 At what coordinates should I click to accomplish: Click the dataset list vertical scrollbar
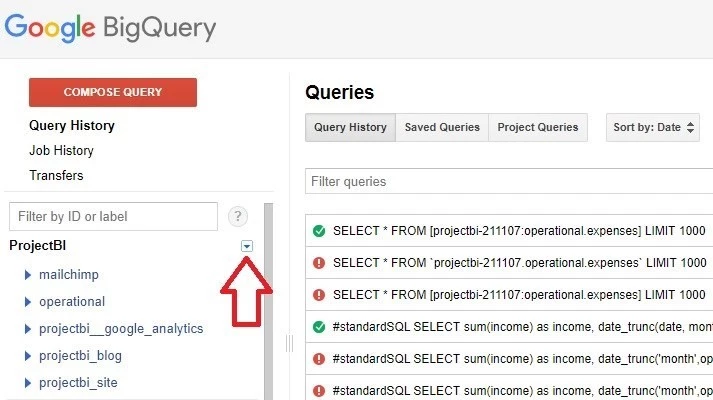point(268,301)
